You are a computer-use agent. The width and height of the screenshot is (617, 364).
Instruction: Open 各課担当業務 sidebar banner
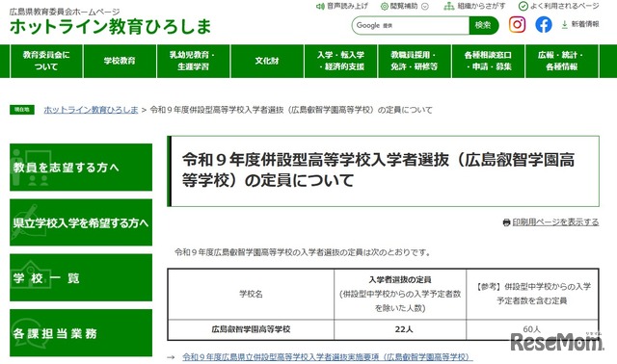81,333
